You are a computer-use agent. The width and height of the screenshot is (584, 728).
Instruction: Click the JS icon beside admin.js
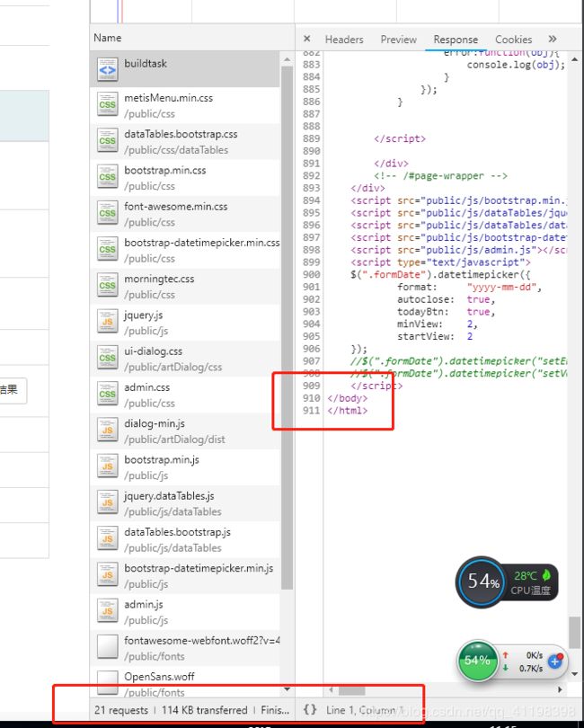pos(107,611)
